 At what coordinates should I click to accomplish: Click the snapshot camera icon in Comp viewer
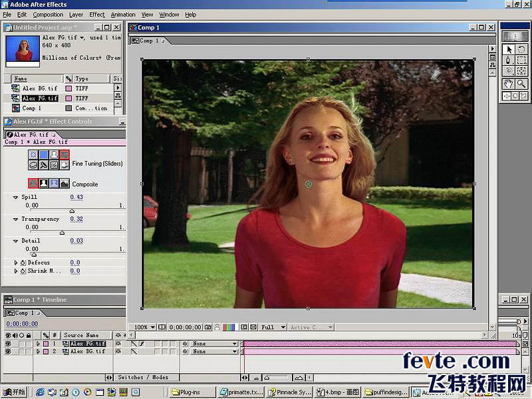(208, 327)
